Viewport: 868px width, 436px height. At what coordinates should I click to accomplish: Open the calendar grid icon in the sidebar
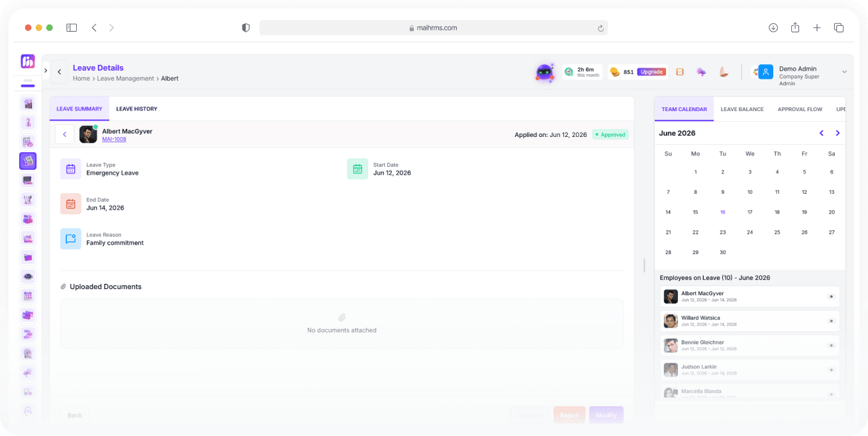point(28,296)
